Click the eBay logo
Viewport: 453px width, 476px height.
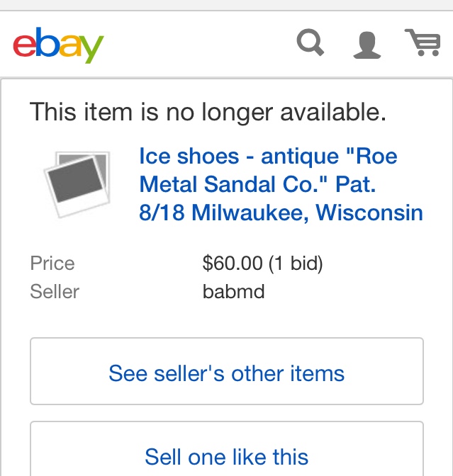coord(59,45)
